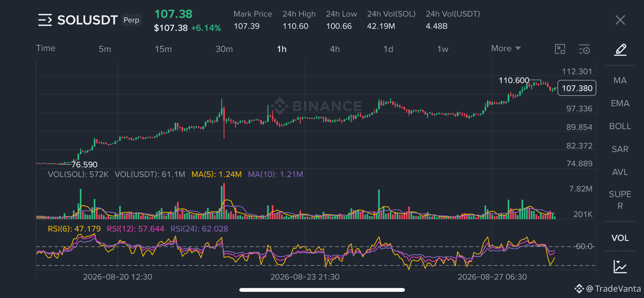Toggle the MA indicator

pyautogui.click(x=620, y=80)
